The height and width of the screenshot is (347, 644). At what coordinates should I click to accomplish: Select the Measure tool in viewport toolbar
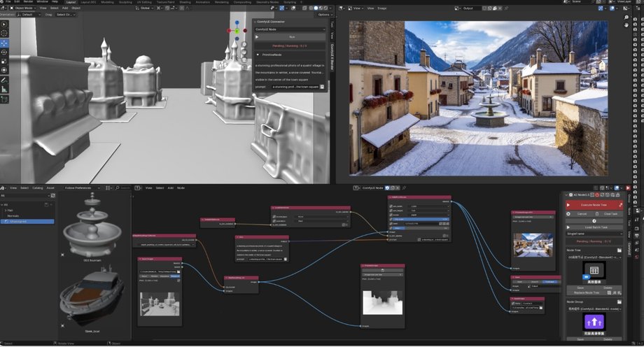pyautogui.click(x=4, y=90)
